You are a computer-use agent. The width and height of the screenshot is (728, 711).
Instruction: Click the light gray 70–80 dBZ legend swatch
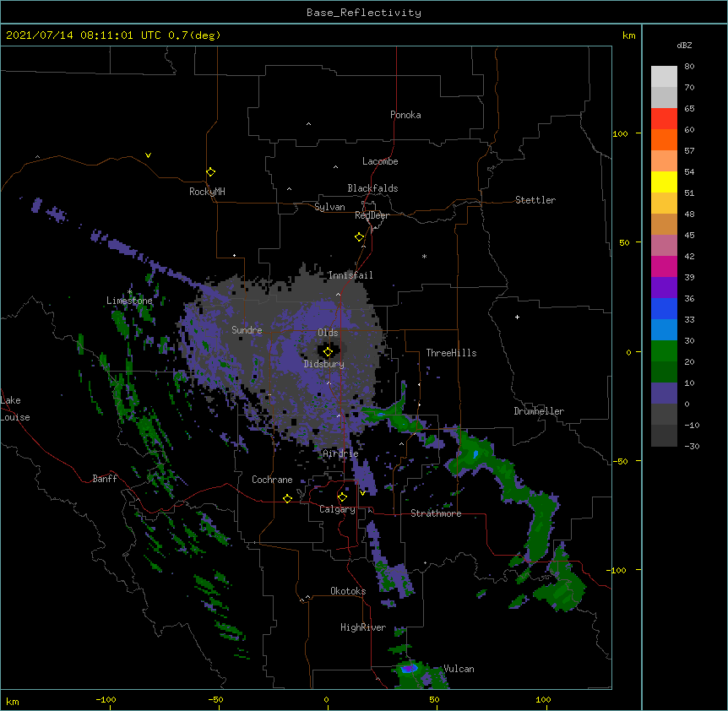click(x=664, y=77)
